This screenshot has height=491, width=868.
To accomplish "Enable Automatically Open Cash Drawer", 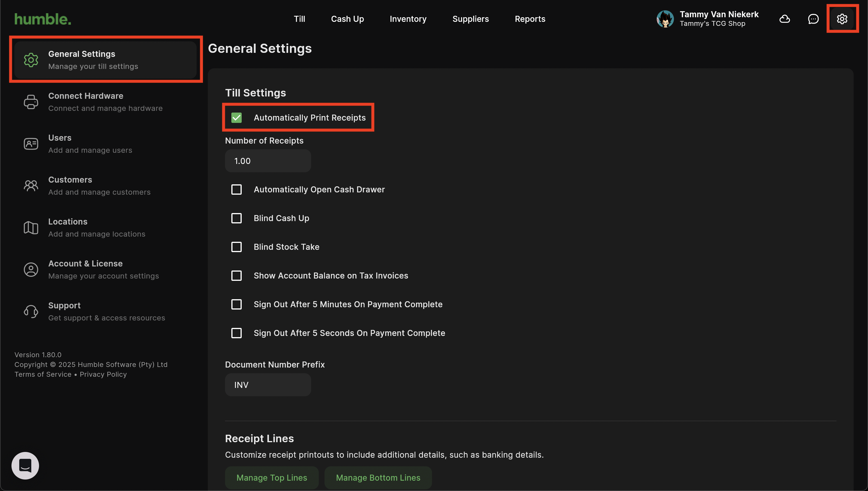I will [x=236, y=190].
